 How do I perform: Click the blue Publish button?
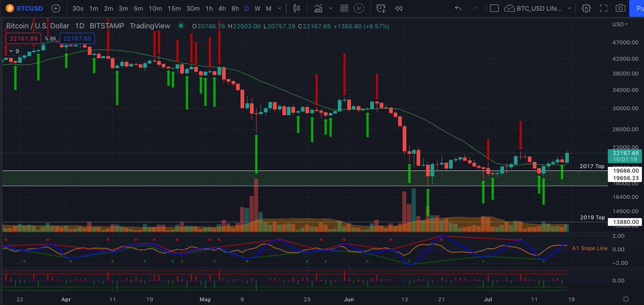click(x=638, y=9)
